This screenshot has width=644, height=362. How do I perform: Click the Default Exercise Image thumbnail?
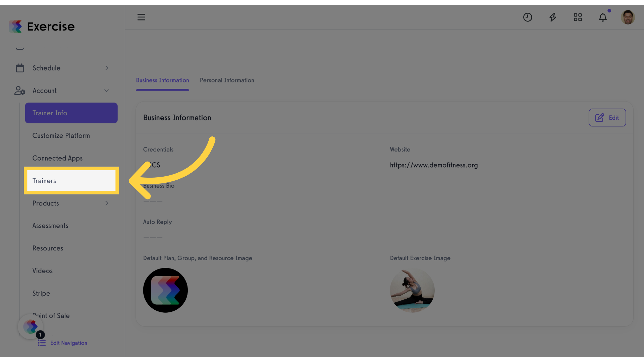point(412,290)
